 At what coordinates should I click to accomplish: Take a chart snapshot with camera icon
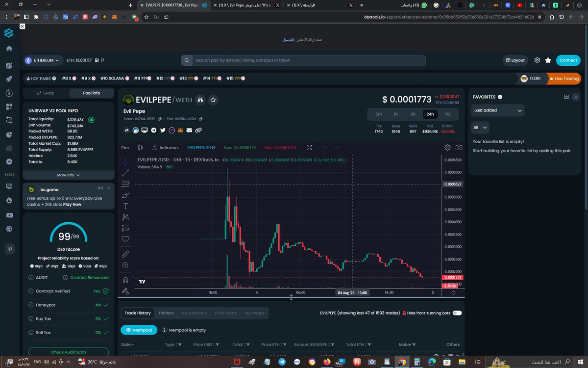[459, 147]
